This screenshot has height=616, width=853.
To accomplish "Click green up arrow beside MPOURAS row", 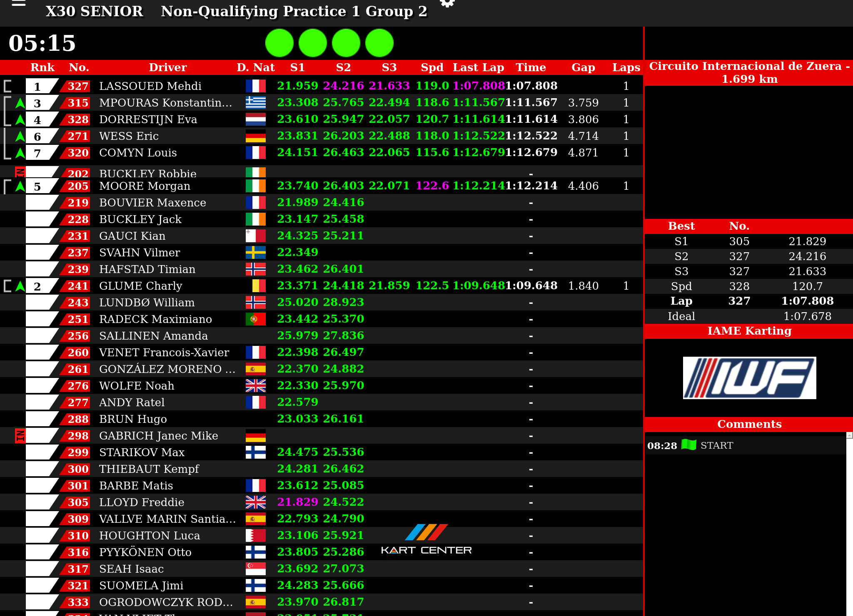I will [x=20, y=103].
